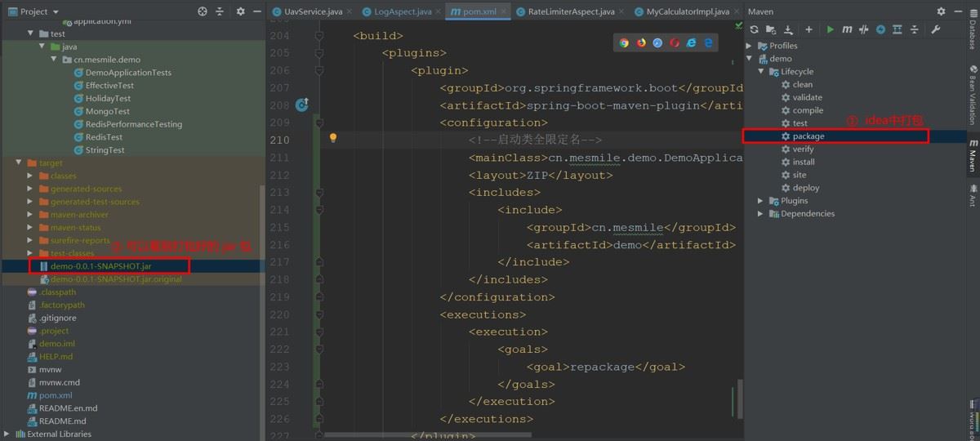Close the LogAspect.java tab
The height and width of the screenshot is (441, 980).
click(438, 11)
